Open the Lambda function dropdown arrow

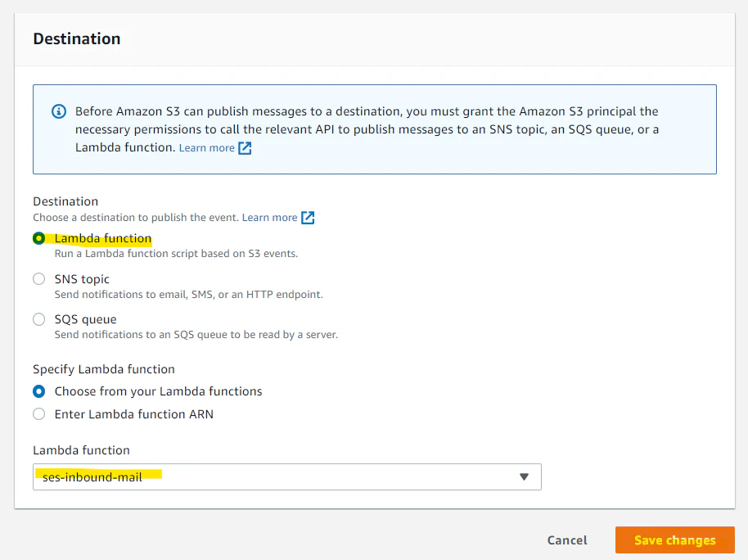pos(525,476)
